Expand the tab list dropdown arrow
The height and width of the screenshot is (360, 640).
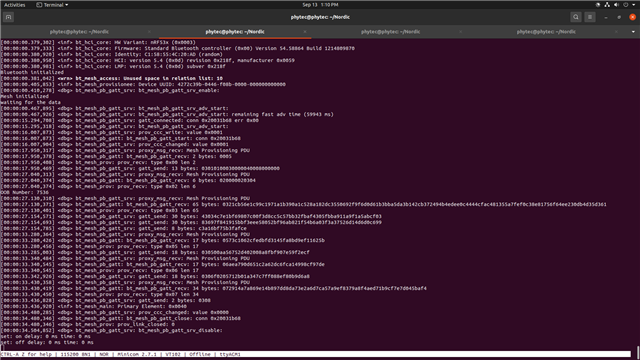[x=633, y=32]
